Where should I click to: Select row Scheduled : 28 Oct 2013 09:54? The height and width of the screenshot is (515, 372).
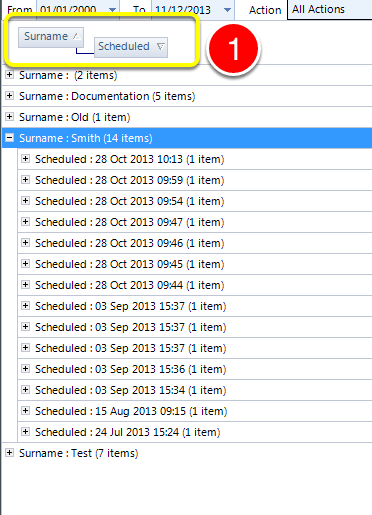[195, 201]
